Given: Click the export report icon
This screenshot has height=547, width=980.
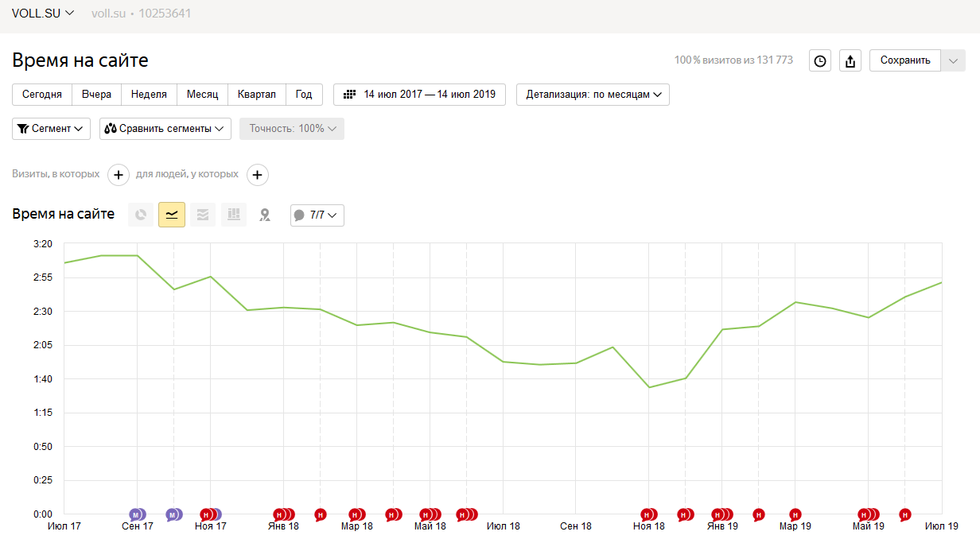Looking at the screenshot, I should click(x=850, y=60).
